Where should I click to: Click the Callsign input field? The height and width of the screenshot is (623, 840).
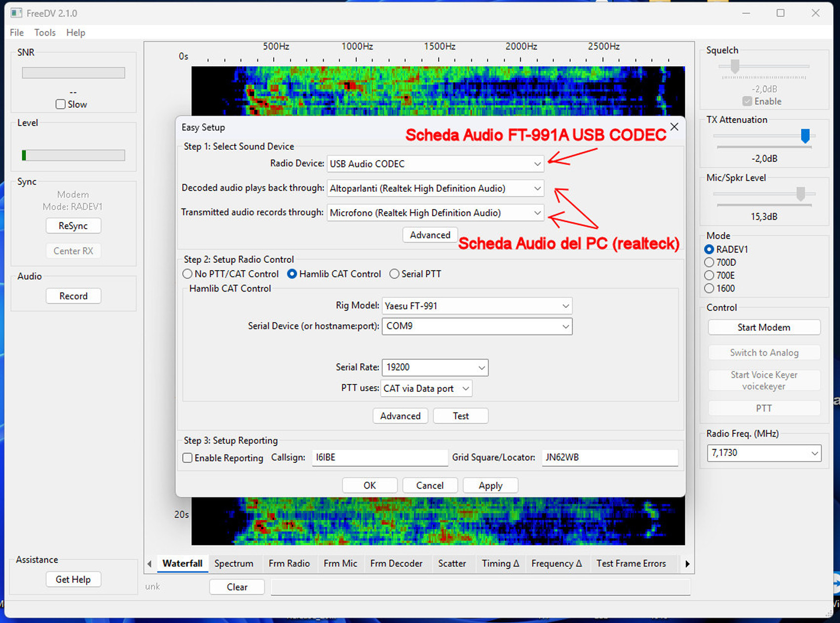tap(379, 457)
